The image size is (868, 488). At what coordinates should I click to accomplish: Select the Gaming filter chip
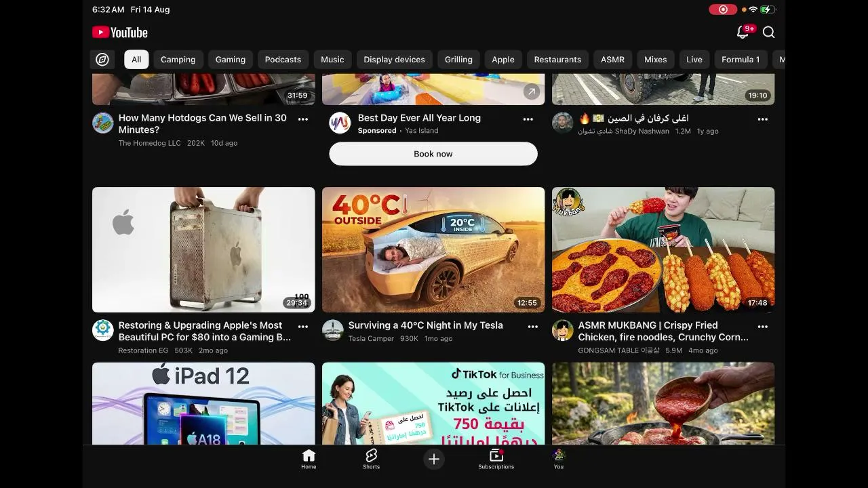pos(231,60)
